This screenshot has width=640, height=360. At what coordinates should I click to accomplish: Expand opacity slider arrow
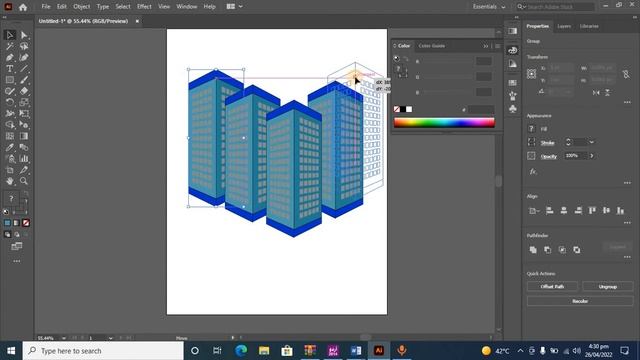591,156
